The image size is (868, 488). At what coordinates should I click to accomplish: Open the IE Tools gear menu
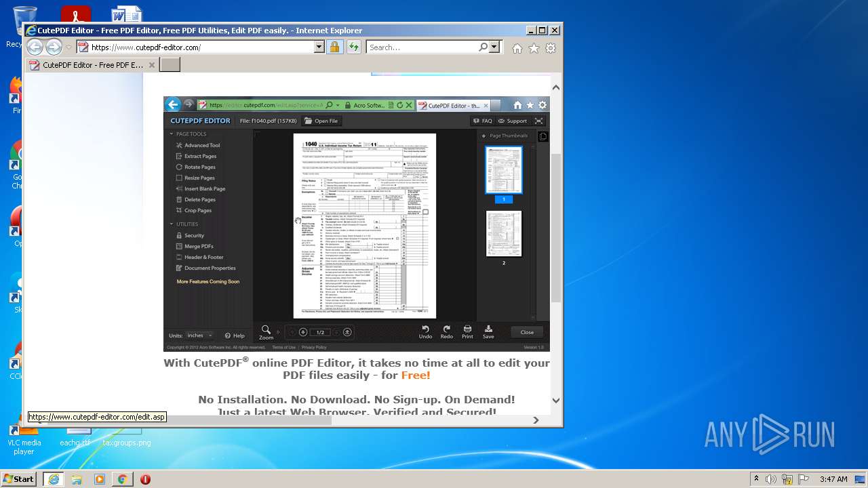551,48
